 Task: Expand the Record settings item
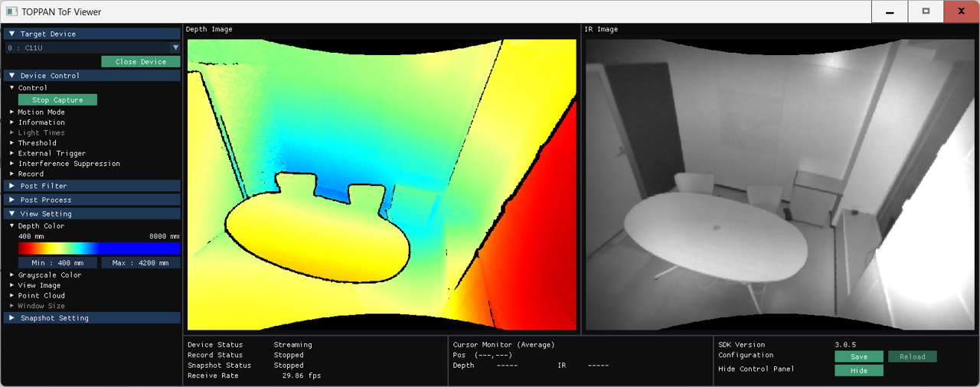31,174
